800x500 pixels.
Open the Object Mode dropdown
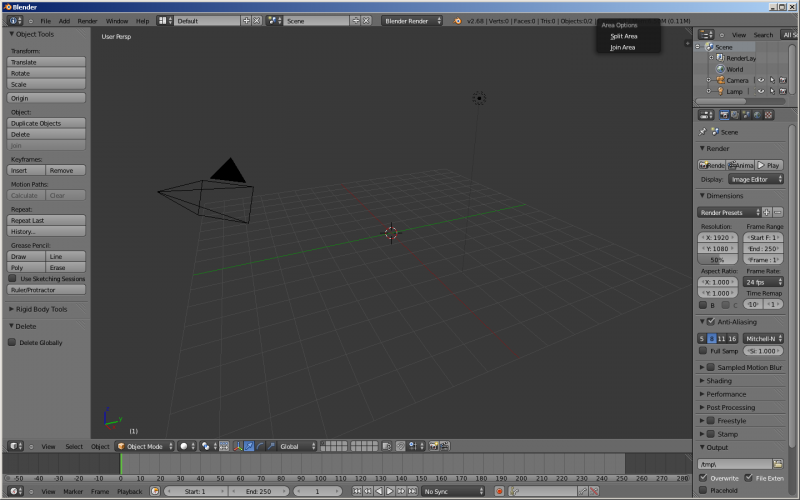coord(145,446)
